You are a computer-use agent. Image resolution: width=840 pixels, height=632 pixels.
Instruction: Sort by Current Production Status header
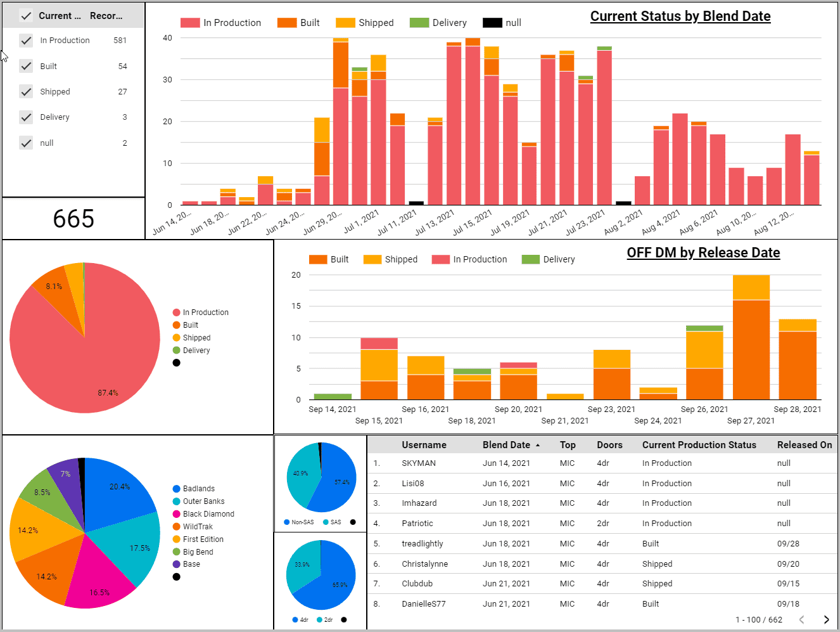click(x=699, y=445)
